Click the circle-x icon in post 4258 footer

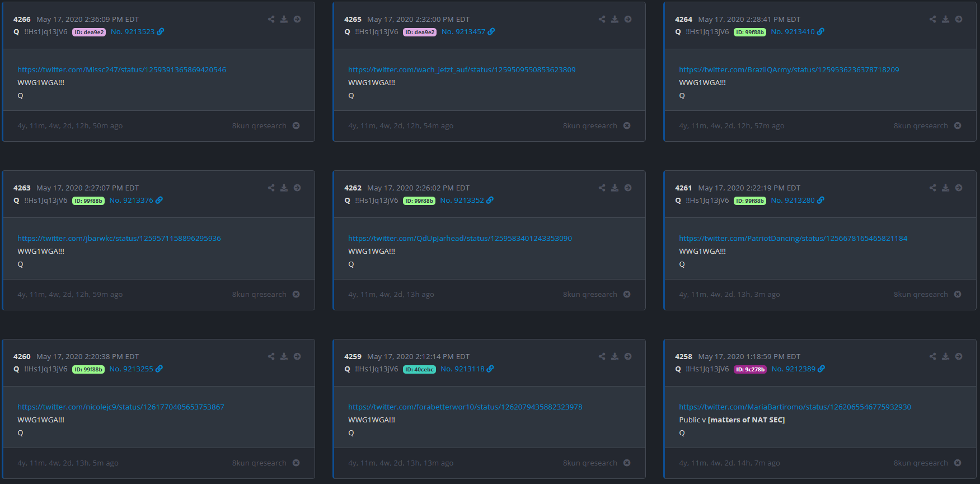click(958, 463)
